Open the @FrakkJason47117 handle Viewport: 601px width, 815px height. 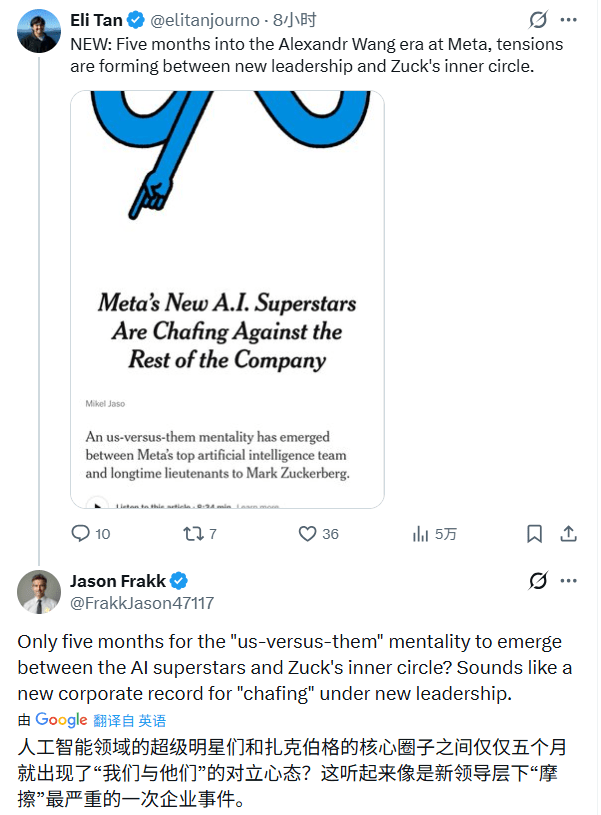point(141,603)
